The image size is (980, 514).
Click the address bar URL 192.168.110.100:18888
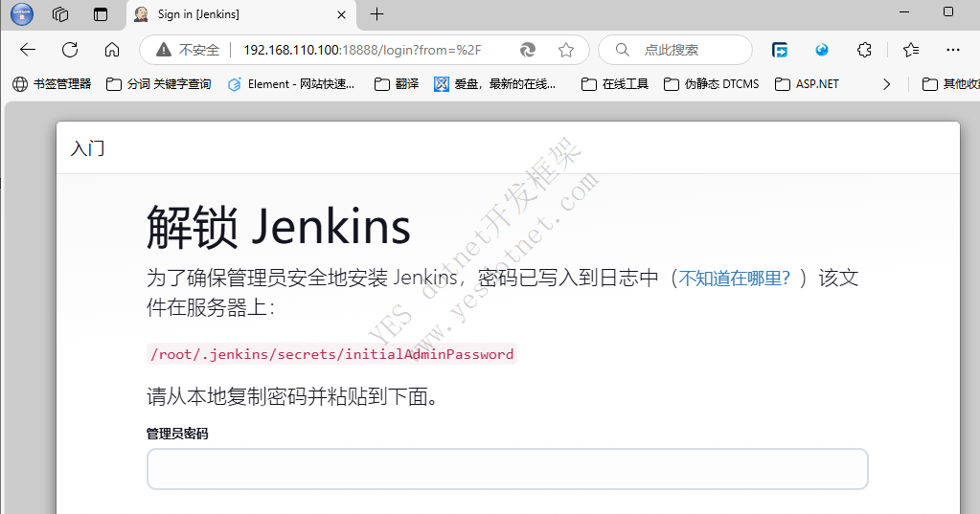click(362, 50)
